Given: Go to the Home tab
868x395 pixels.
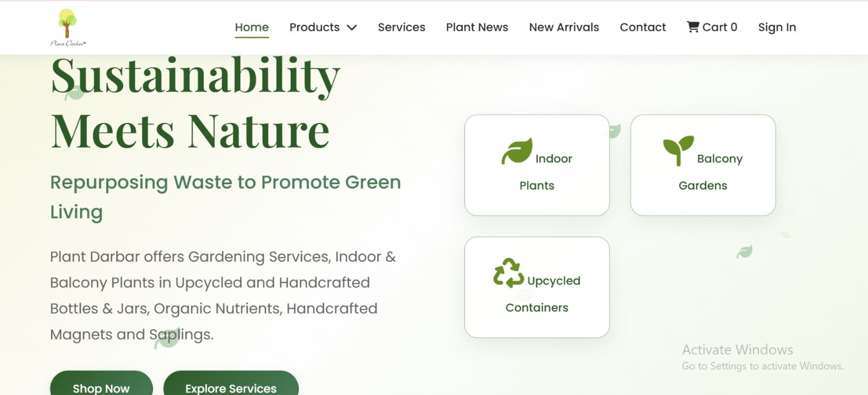Looking at the screenshot, I should pyautogui.click(x=252, y=27).
